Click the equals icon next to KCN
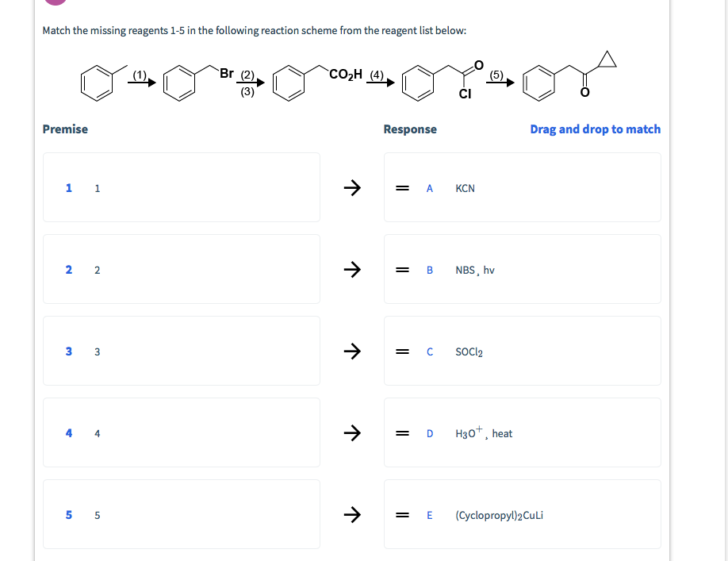Screen dimensions: 728x561 (x=401, y=187)
